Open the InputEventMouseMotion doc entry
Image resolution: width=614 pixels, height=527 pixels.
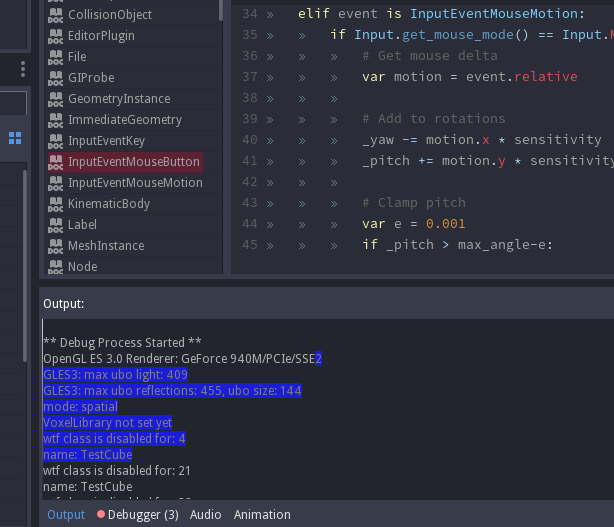coord(133,183)
